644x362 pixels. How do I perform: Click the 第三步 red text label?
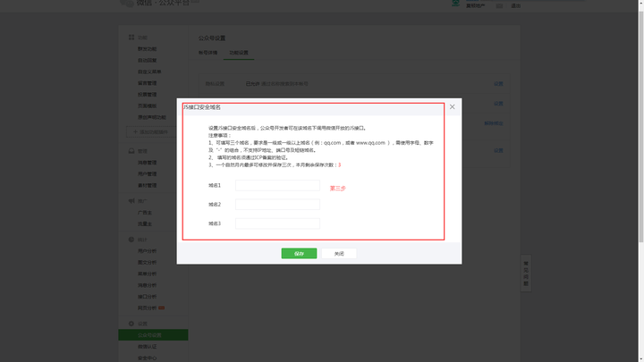click(x=337, y=189)
